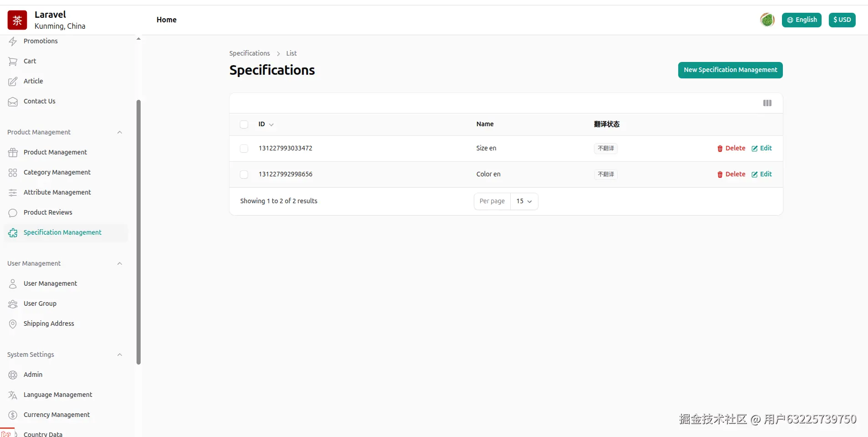The image size is (868, 437).
Task: Toggle table columns visibility icon
Action: (767, 103)
